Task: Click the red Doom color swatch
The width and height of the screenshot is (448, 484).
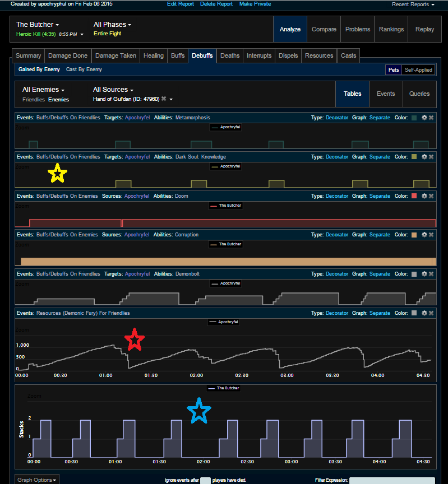Action: tap(414, 196)
